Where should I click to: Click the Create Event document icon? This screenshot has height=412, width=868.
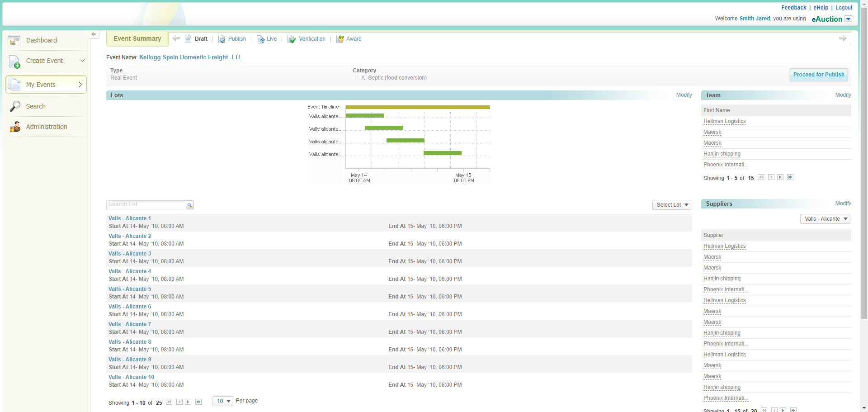[x=14, y=61]
